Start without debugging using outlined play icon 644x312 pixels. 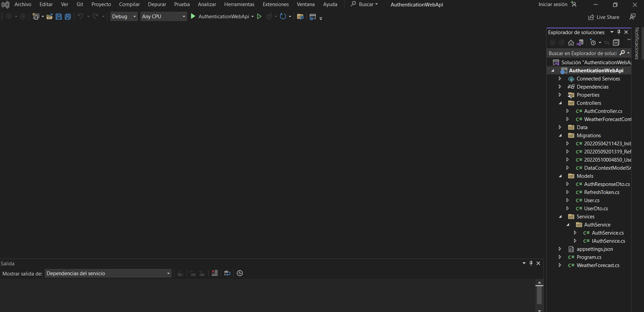pyautogui.click(x=259, y=16)
